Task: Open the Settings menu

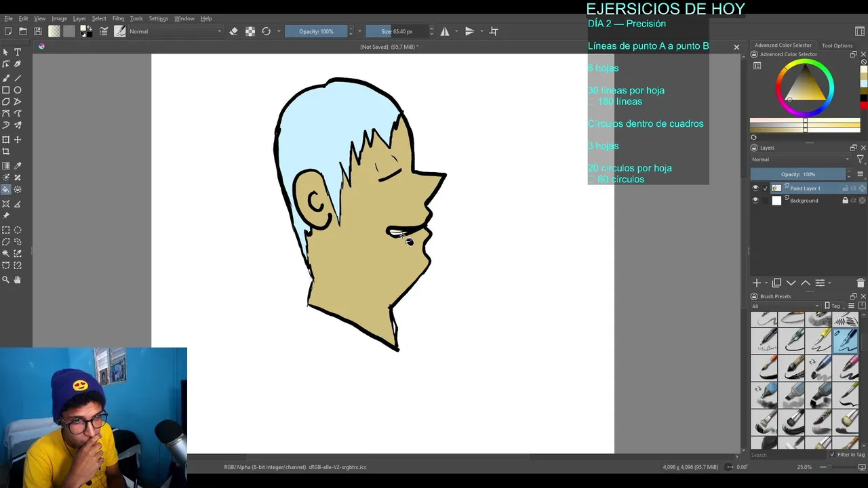Action: point(159,18)
